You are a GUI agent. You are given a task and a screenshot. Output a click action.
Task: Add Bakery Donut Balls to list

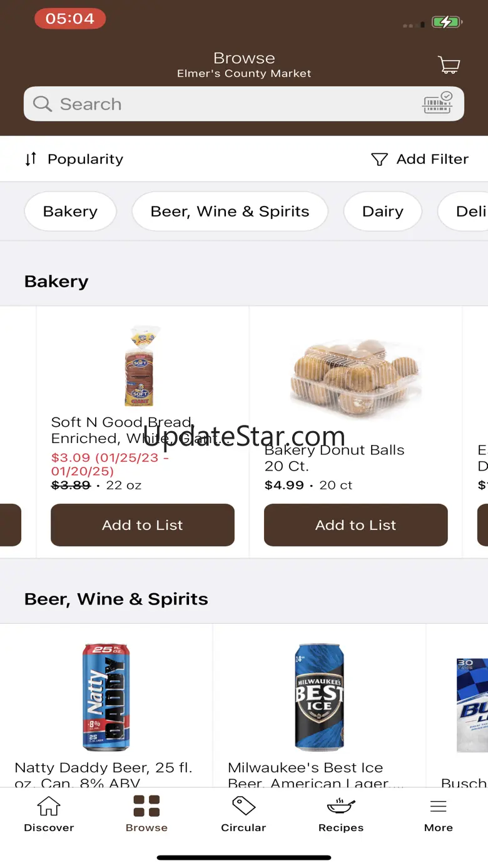pos(355,525)
